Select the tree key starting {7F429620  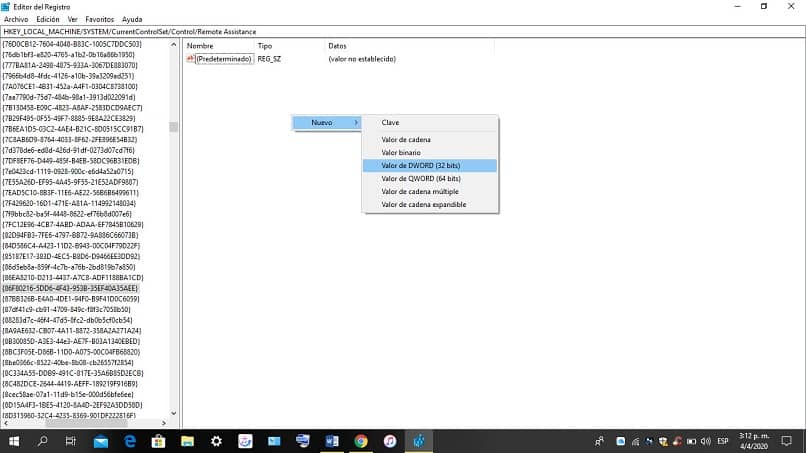tap(69, 203)
